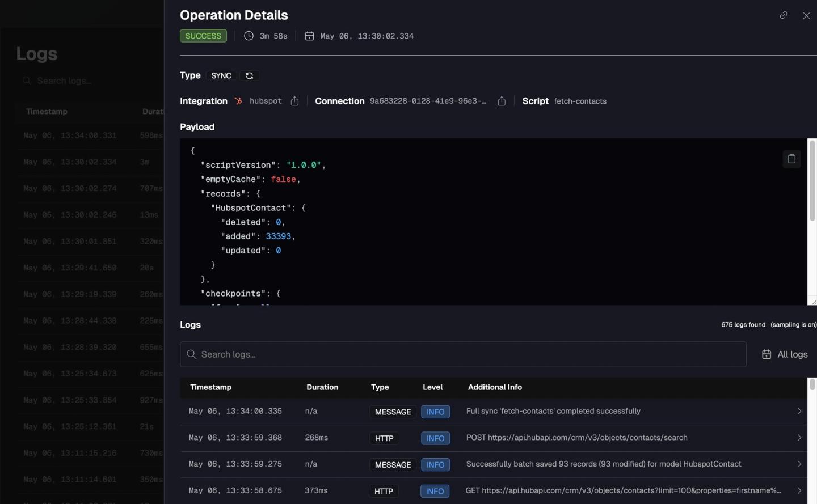The height and width of the screenshot is (504, 817).
Task: Open background log row May 06, 13:34:00.331
Action: pos(91,135)
